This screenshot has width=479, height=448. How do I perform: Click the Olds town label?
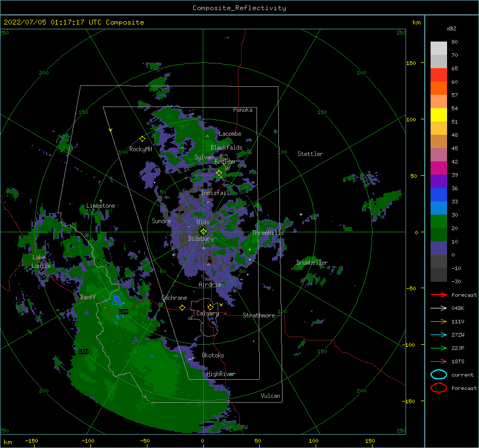(203, 222)
